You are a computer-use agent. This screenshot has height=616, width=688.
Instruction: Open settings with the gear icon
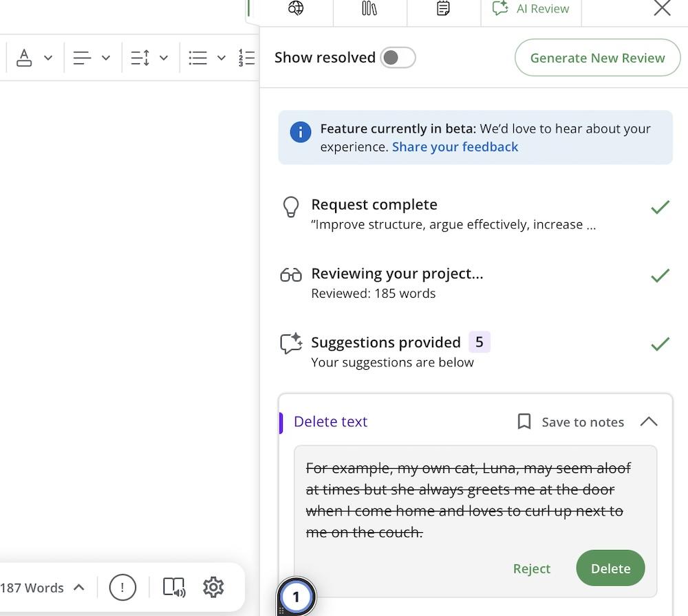pos(213,587)
